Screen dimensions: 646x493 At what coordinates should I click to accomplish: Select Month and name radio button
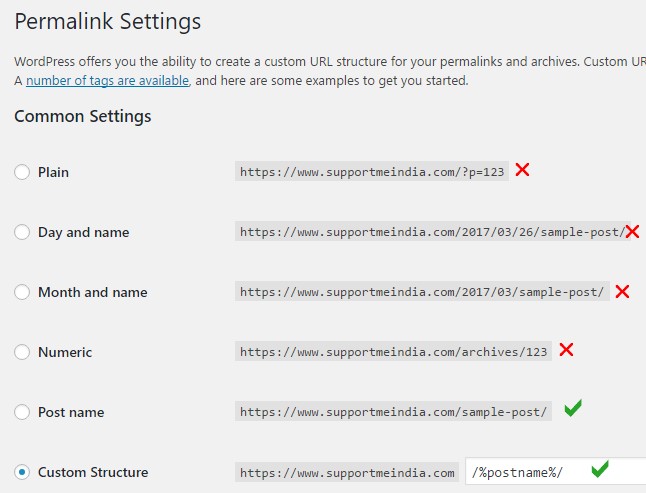pyautogui.click(x=22, y=292)
